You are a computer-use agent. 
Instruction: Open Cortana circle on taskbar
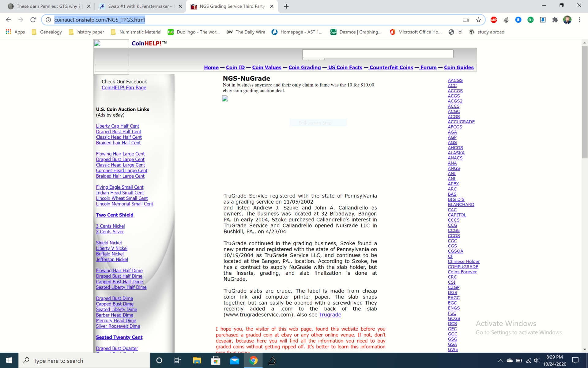tap(159, 360)
